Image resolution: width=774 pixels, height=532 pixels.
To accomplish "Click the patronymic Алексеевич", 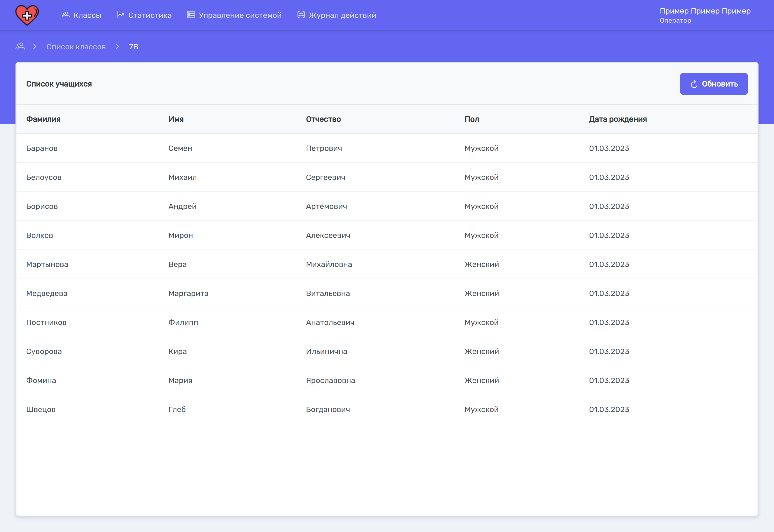I will [328, 235].
